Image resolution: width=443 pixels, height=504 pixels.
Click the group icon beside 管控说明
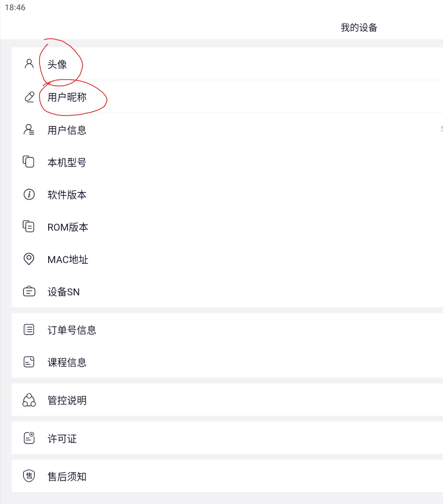pyautogui.click(x=29, y=400)
